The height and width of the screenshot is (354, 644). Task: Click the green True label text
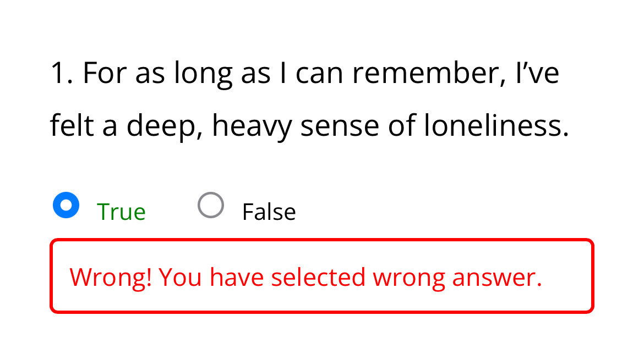tap(121, 212)
